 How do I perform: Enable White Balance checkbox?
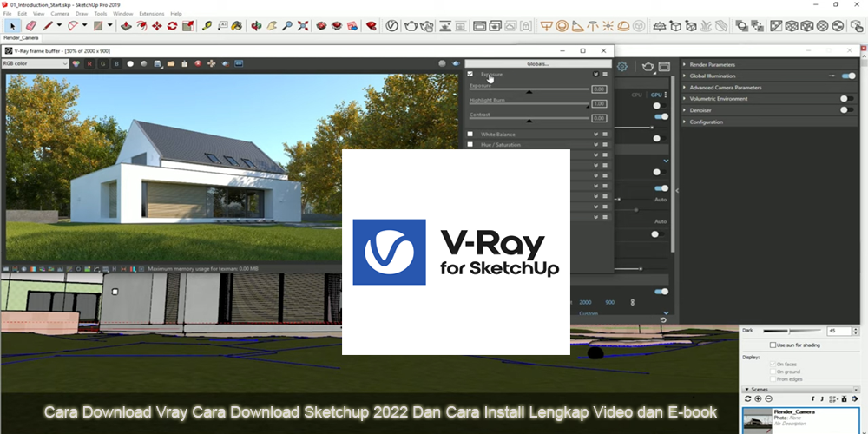click(470, 134)
